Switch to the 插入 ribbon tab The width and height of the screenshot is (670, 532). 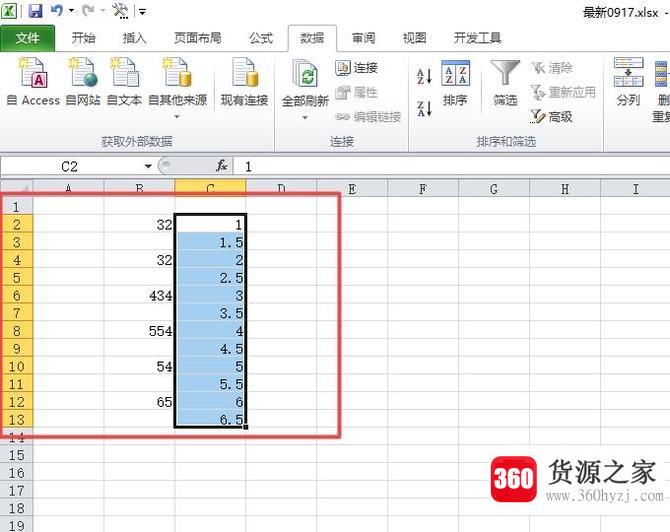135,38
